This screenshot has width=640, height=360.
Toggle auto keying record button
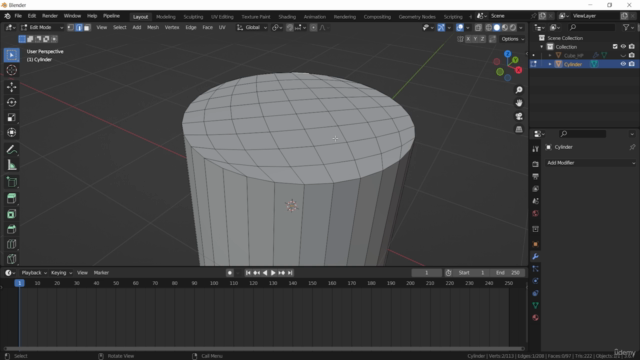click(230, 273)
